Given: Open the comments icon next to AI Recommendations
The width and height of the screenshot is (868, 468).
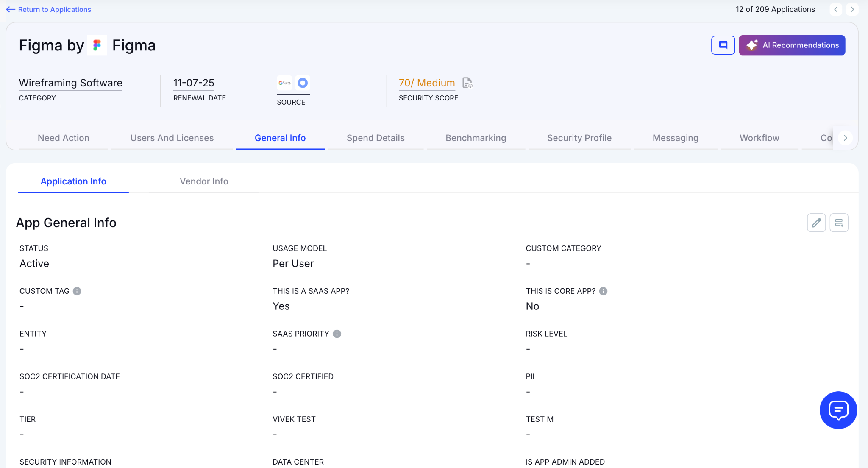Looking at the screenshot, I should click(x=723, y=45).
